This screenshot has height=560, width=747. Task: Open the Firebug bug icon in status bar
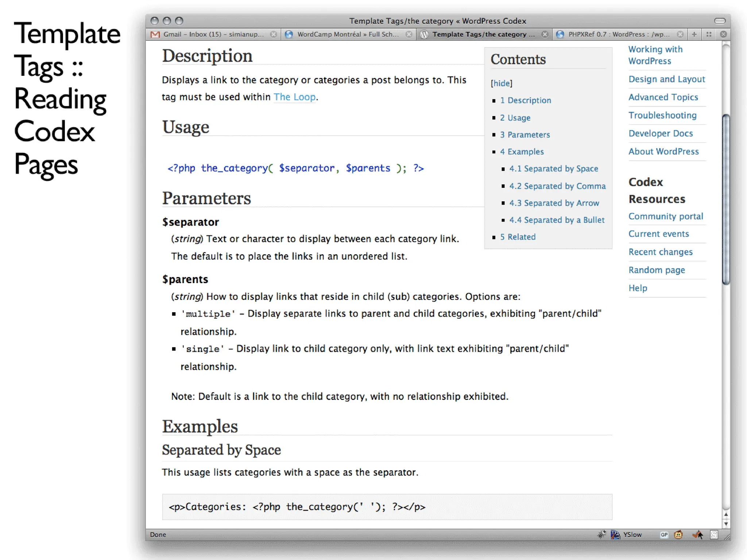point(601,534)
